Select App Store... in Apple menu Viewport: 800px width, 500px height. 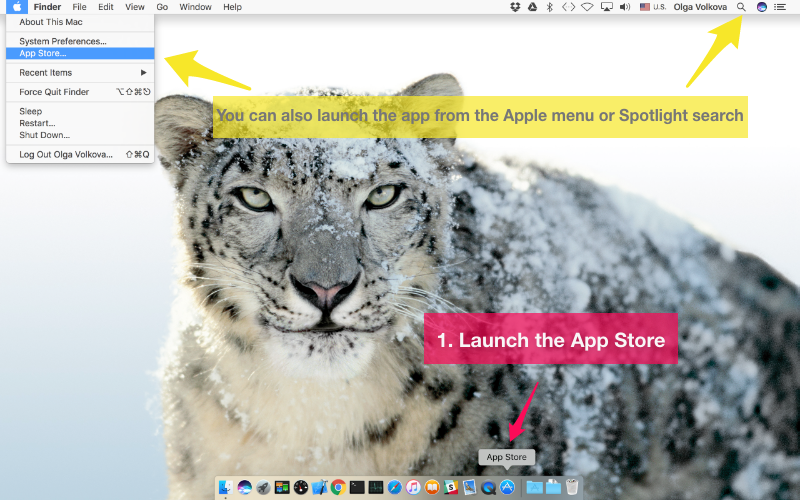(80, 53)
